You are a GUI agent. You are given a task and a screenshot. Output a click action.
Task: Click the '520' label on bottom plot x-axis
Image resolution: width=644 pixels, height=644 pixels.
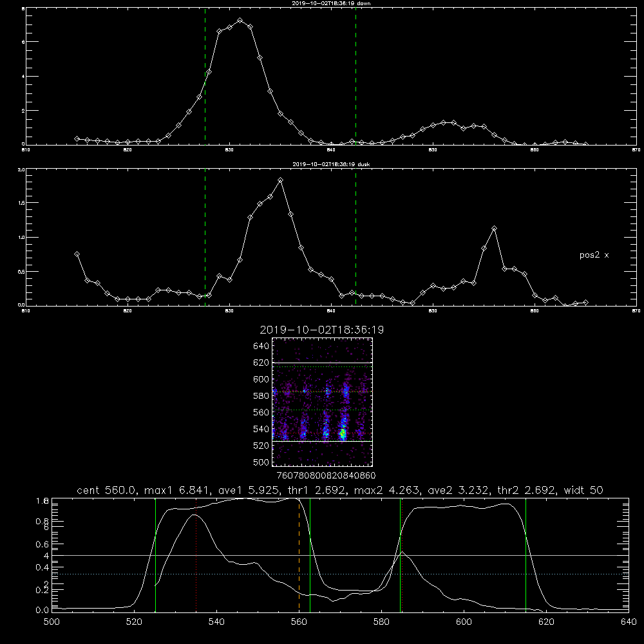point(134,622)
